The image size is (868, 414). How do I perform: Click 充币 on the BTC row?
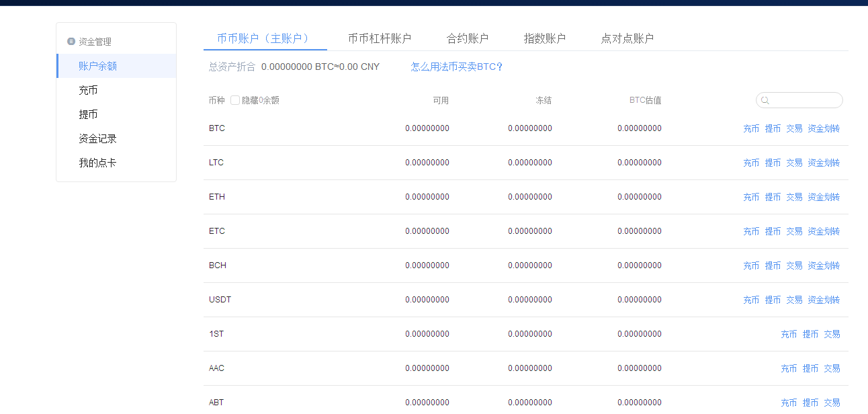point(751,128)
